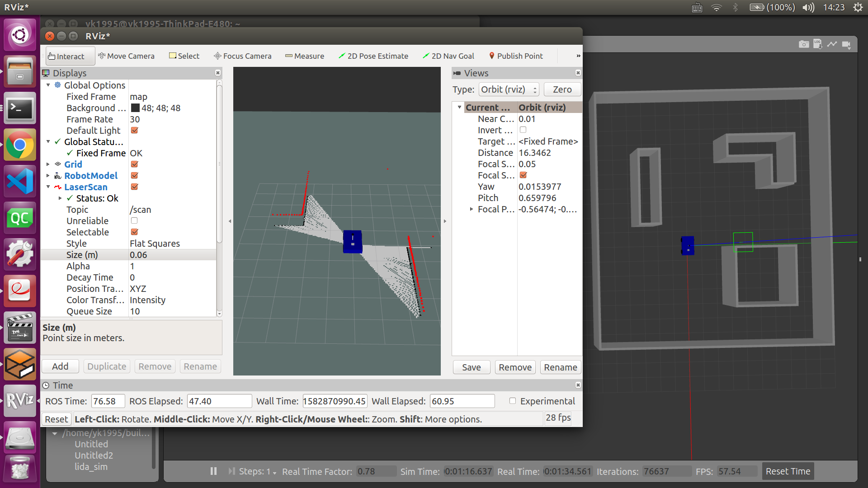
Task: Click Zero button in Views
Action: tap(562, 89)
